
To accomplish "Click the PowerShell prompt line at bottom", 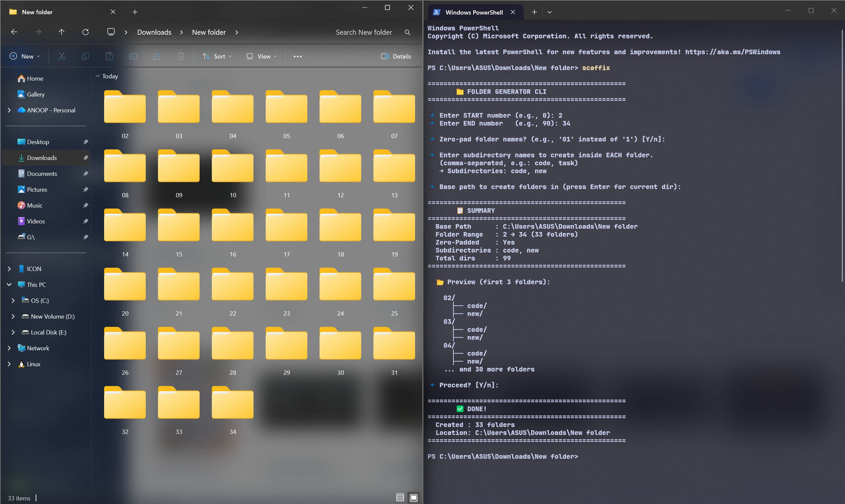I will (502, 456).
